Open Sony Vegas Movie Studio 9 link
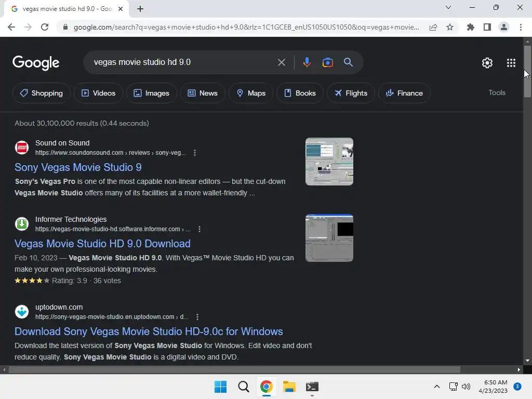 pyautogui.click(x=78, y=167)
